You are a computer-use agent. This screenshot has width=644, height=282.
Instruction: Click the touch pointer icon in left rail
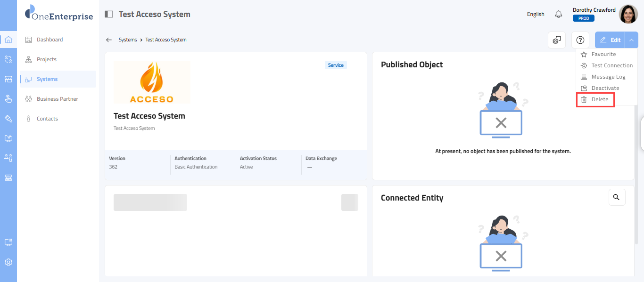coord(8,99)
